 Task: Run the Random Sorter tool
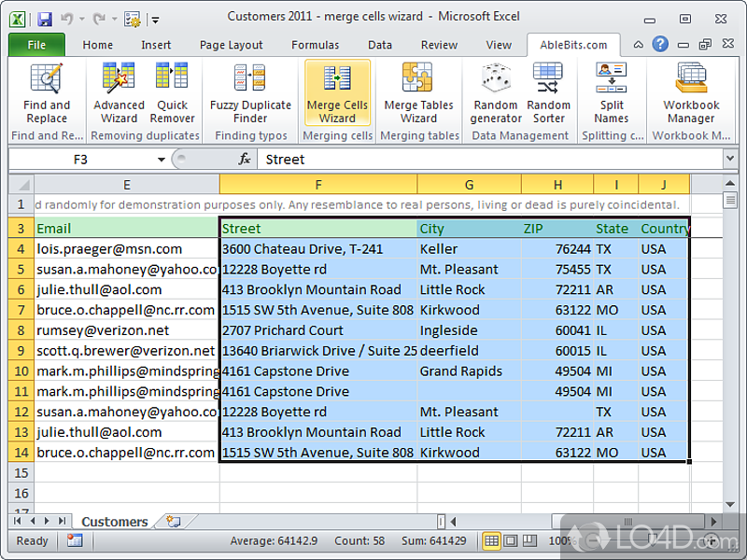click(x=548, y=93)
